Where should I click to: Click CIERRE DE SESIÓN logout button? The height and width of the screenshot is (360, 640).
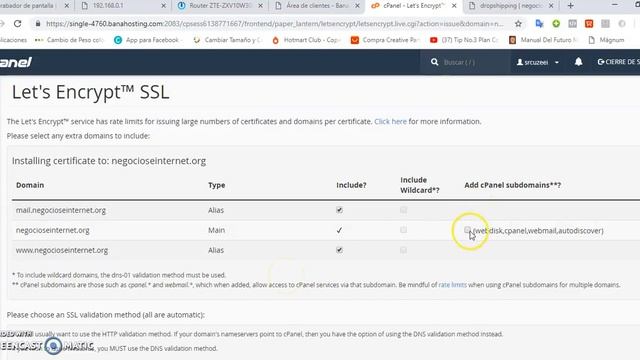(618, 62)
